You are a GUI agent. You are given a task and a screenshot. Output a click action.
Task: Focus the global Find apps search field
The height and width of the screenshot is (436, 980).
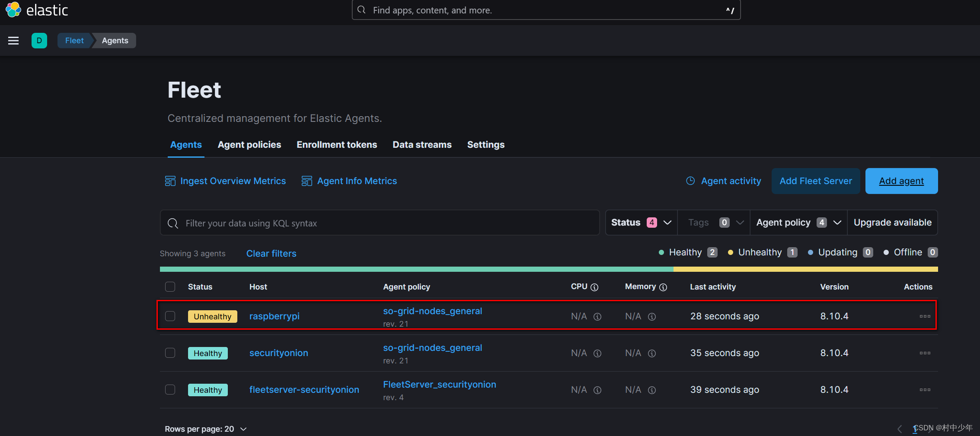click(x=546, y=10)
